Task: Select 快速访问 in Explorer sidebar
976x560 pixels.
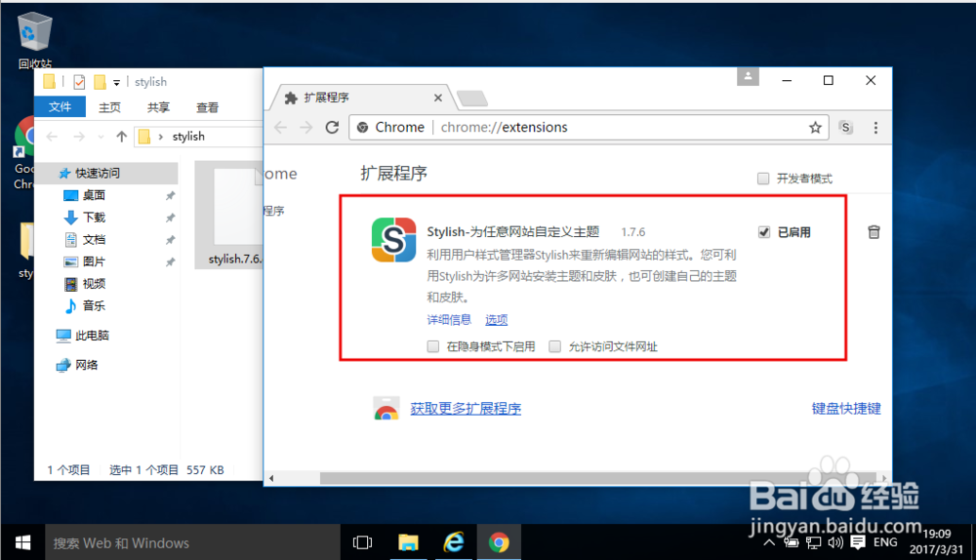Action: pyautogui.click(x=105, y=173)
